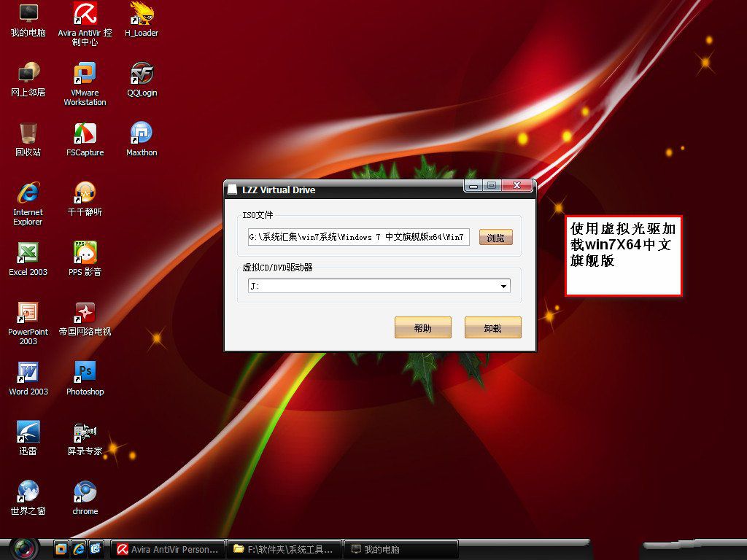
Task: Launch FSCapture from the desktop
Action: click(x=85, y=133)
